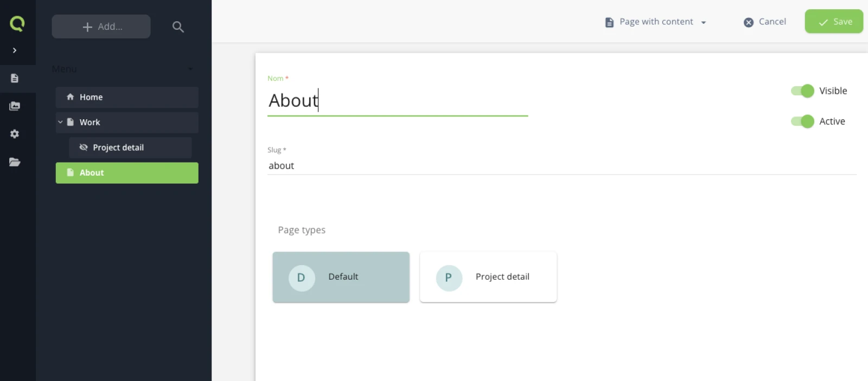Select the Home page in the tree
Screen dimensions: 868x381
coord(127,97)
